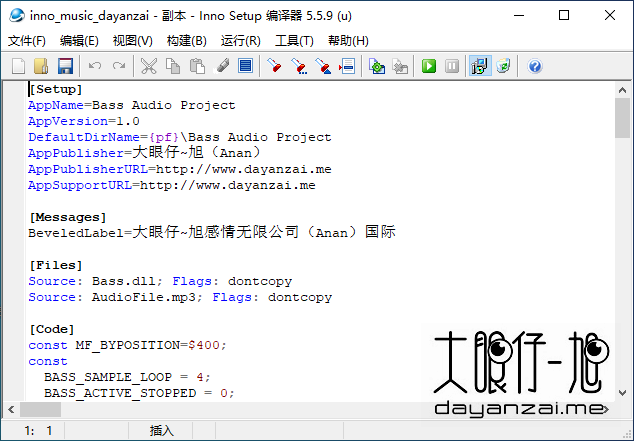Open Replace using the flashlight-pencil icon
This screenshot has width=634, height=441.
323,66
